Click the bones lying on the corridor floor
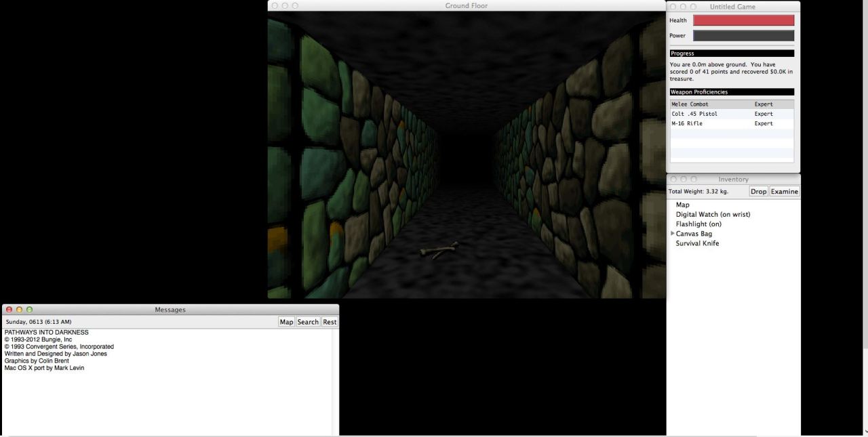The image size is (868, 437). [x=439, y=251]
